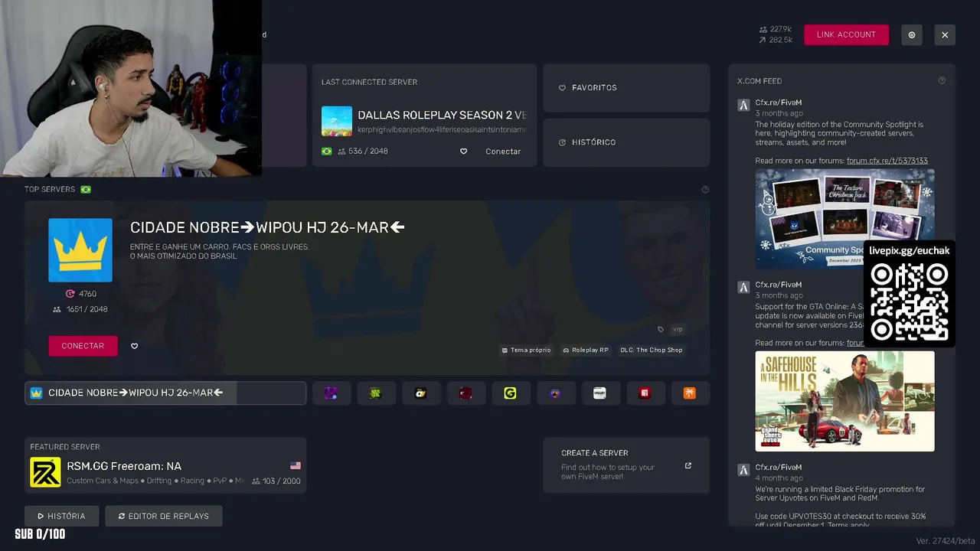Click the Cfx.re/FiveM avatar on holiday post
The width and height of the screenshot is (980, 551).
coord(743,106)
